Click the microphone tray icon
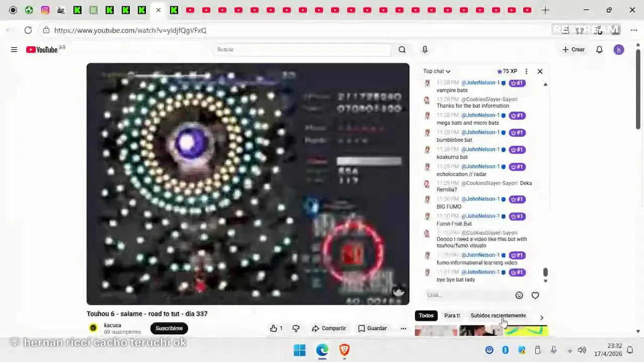This screenshot has height=362, width=644. (553, 350)
